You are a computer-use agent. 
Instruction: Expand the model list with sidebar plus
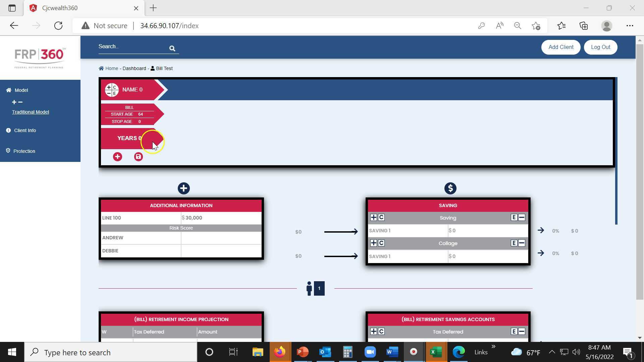[14, 102]
